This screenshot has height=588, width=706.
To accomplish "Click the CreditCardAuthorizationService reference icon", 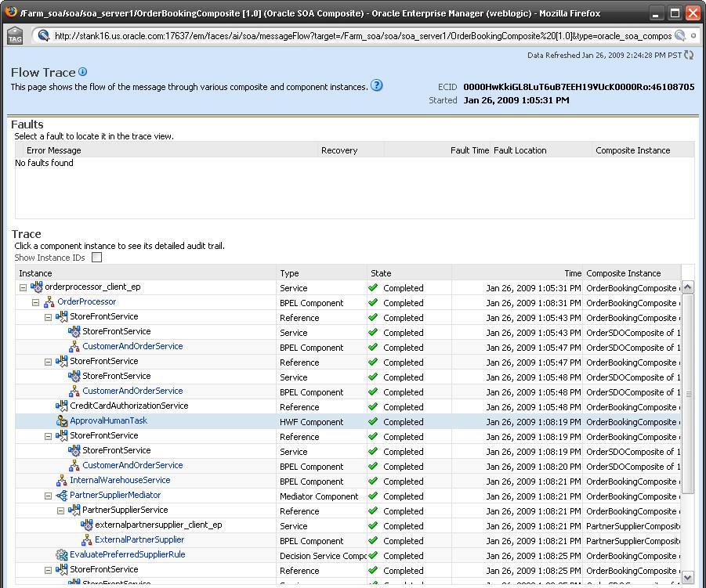I will tap(61, 406).
